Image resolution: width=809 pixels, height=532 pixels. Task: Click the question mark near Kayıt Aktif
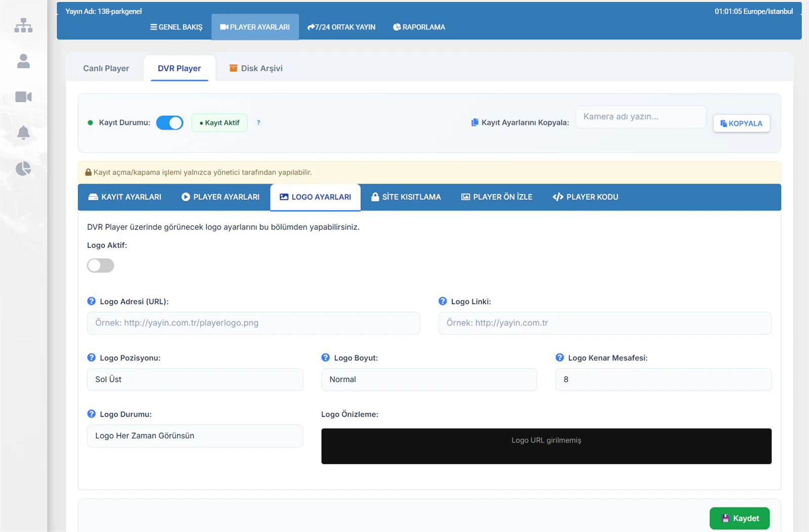(258, 122)
